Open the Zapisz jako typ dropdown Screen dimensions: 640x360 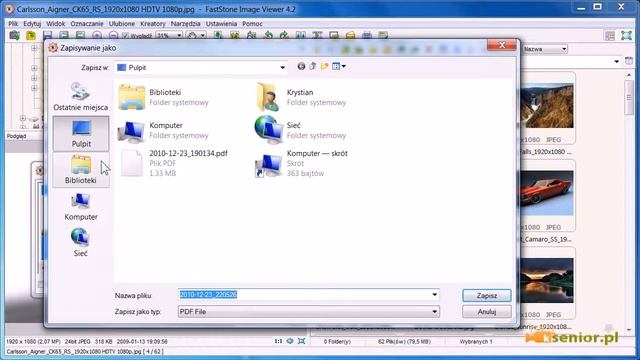pos(309,312)
